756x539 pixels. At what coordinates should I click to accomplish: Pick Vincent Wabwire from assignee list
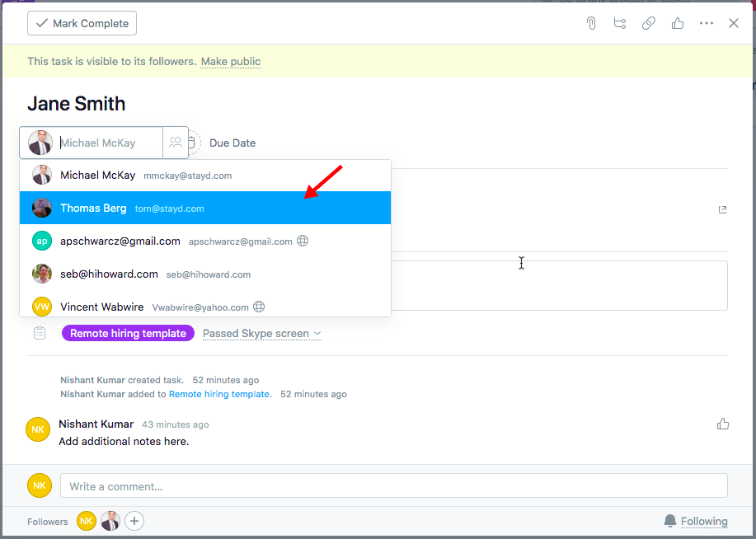click(x=205, y=307)
